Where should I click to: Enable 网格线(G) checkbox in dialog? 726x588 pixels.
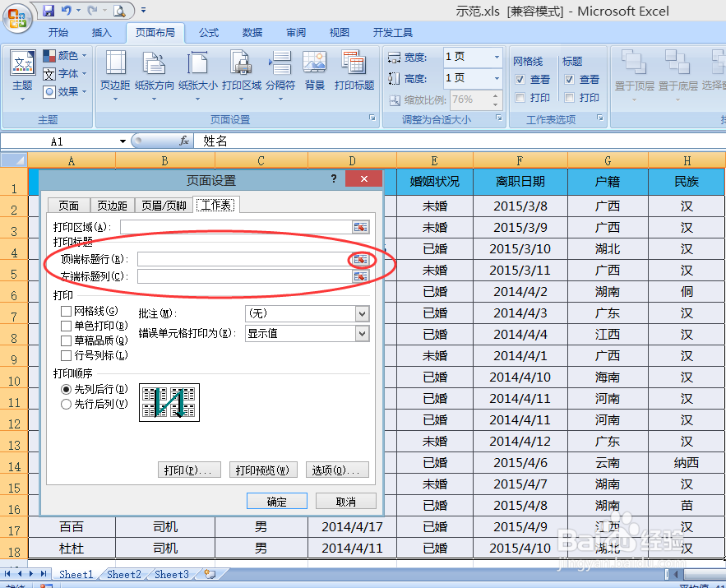pos(67,311)
